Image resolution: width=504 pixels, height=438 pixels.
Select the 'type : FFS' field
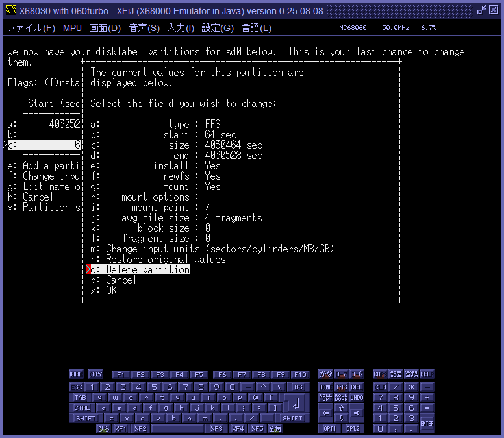click(x=156, y=124)
